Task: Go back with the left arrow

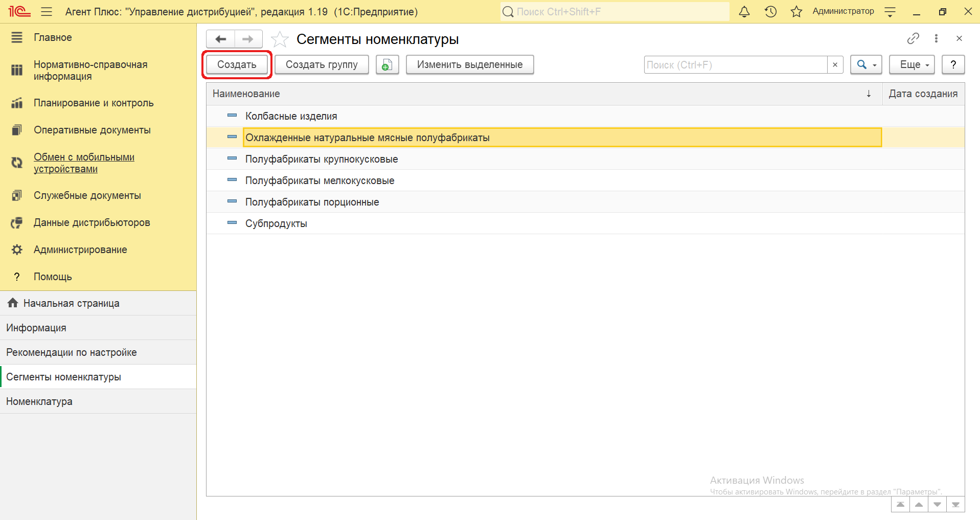Action: point(221,39)
